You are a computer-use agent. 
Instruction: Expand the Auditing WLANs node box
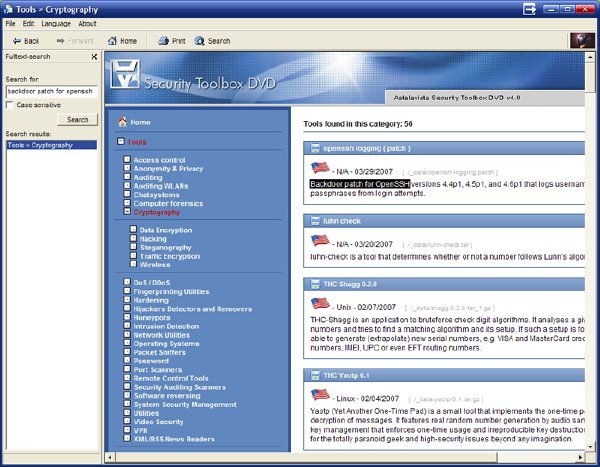click(127, 185)
